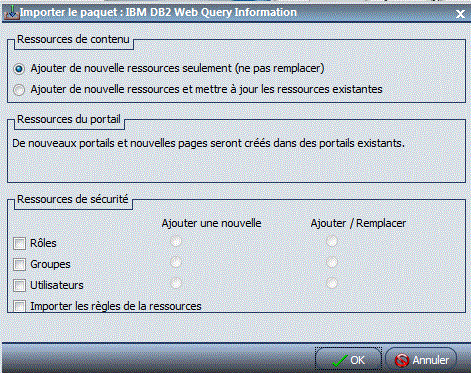This screenshot has width=471, height=373.
Task: Close the import dialog with X
Action: click(x=460, y=14)
